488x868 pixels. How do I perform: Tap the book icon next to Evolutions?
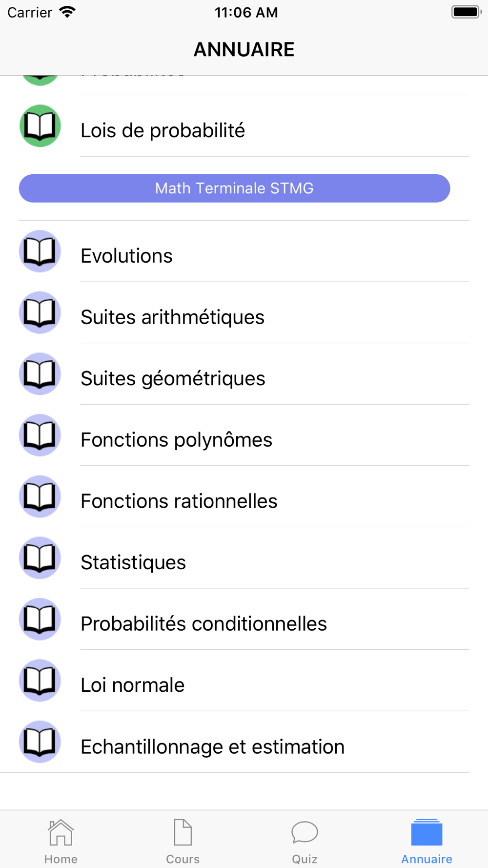40,251
